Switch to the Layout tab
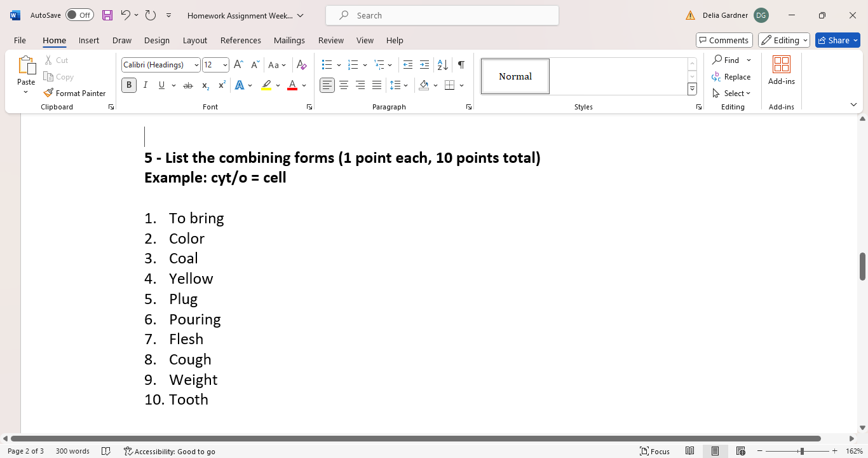The height and width of the screenshot is (458, 868). coord(195,40)
